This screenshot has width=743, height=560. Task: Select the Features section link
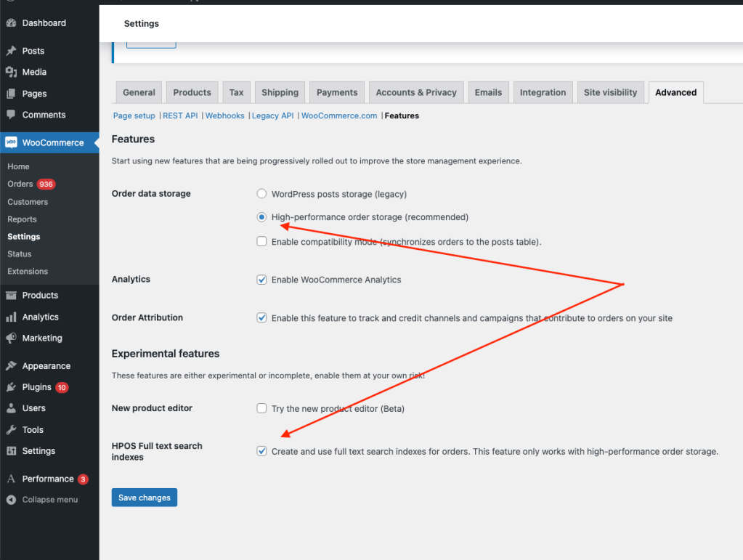click(402, 115)
